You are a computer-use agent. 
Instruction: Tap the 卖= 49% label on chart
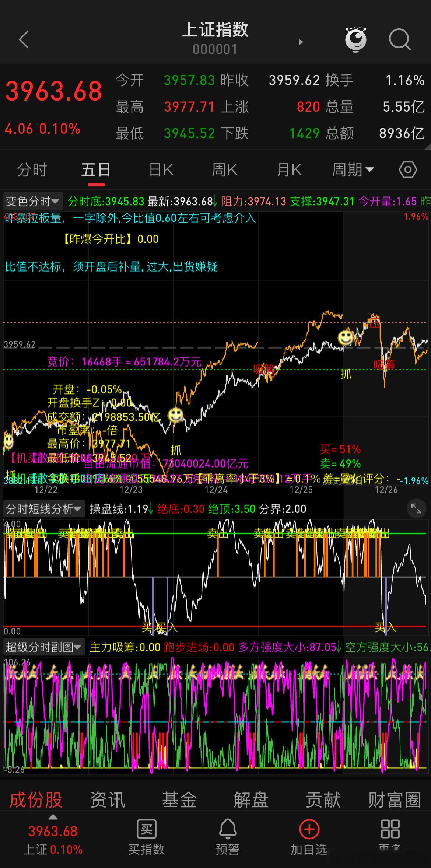340,463
